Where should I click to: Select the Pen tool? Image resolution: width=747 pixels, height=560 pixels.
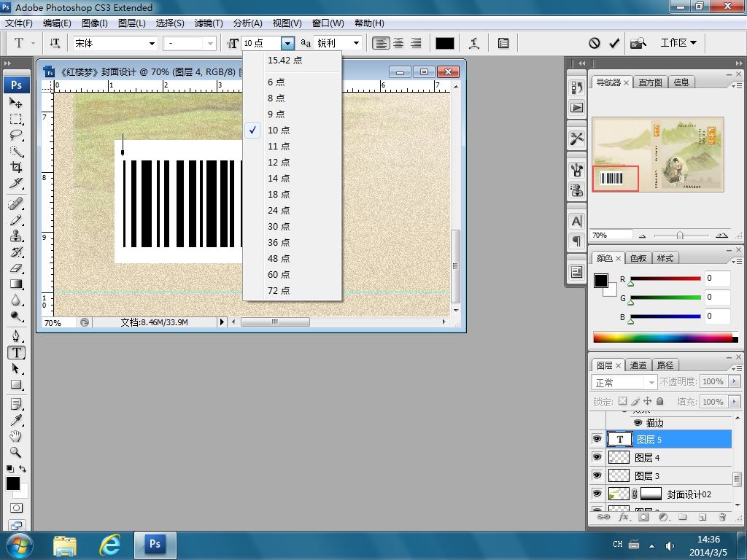click(16, 337)
